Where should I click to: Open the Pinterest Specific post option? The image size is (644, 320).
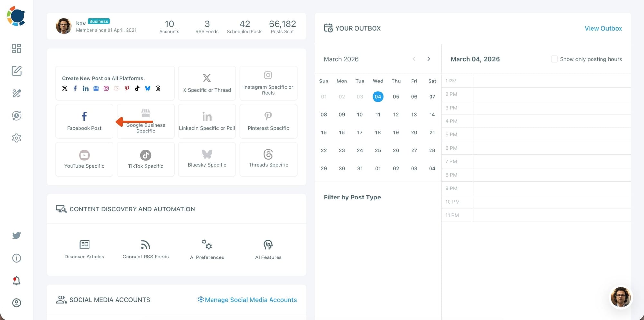coord(268,121)
